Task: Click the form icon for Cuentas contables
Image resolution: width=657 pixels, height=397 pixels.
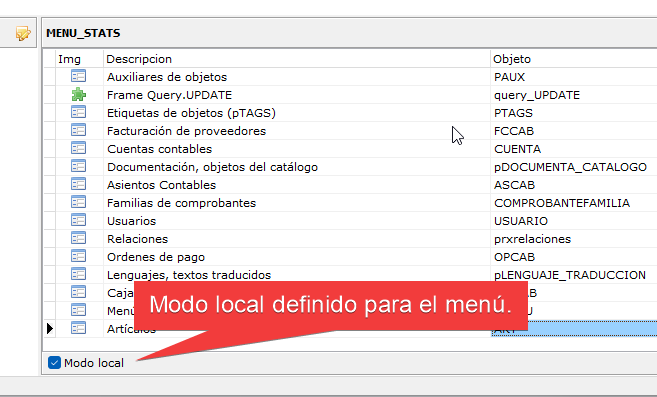Action: point(78,148)
